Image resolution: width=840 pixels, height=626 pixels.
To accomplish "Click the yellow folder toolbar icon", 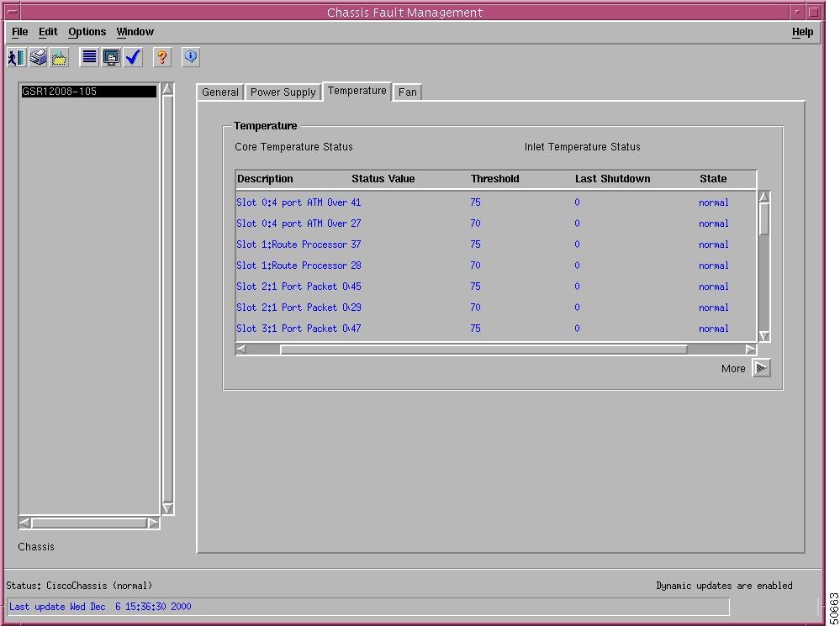I will pyautogui.click(x=59, y=57).
